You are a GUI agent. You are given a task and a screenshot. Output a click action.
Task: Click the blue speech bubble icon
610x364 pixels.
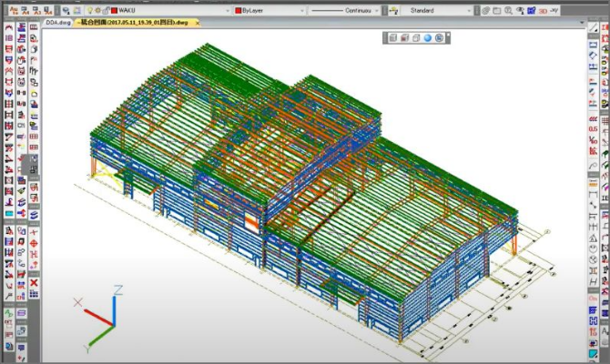tap(22, 348)
